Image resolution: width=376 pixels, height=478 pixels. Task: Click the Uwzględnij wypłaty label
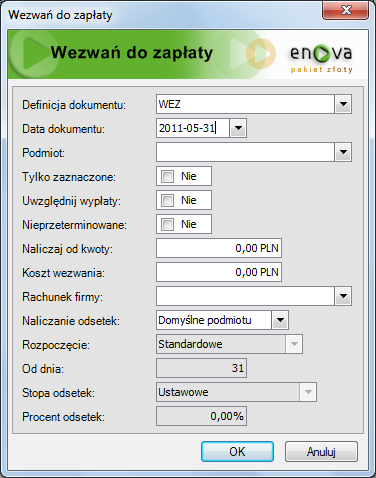click(x=71, y=201)
